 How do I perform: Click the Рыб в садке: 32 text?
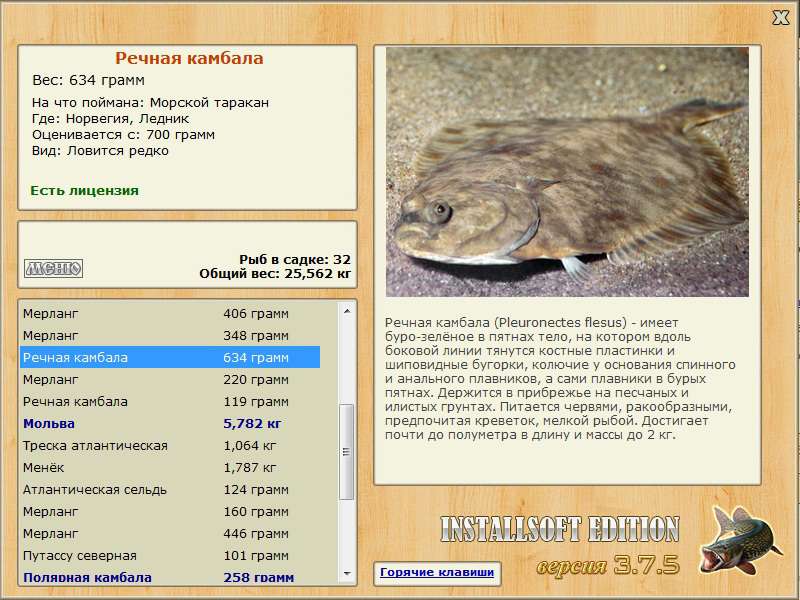pyautogui.click(x=295, y=259)
